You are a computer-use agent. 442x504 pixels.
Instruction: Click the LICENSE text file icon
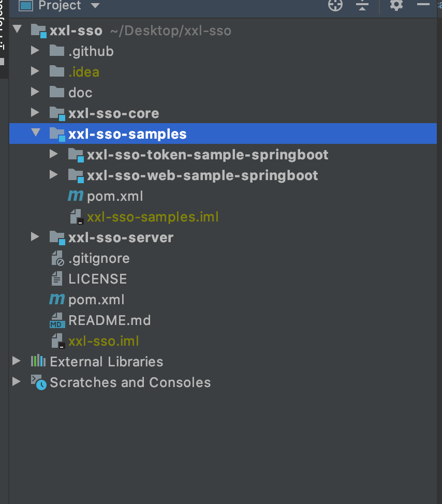point(57,279)
